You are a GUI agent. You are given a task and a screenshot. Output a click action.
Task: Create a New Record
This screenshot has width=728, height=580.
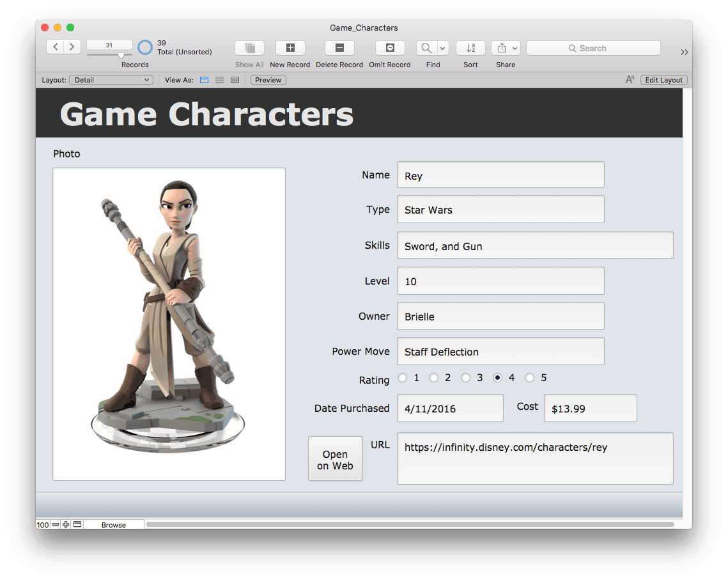tap(290, 47)
